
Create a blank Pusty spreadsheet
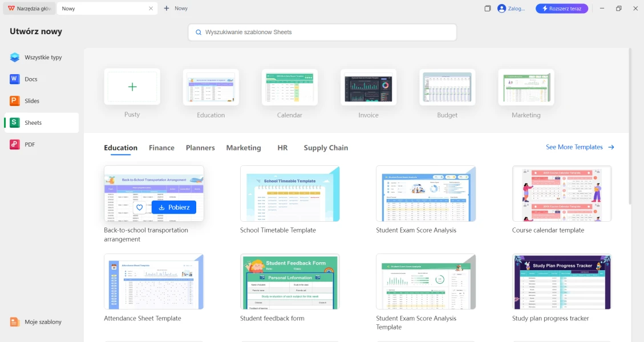coord(132,87)
